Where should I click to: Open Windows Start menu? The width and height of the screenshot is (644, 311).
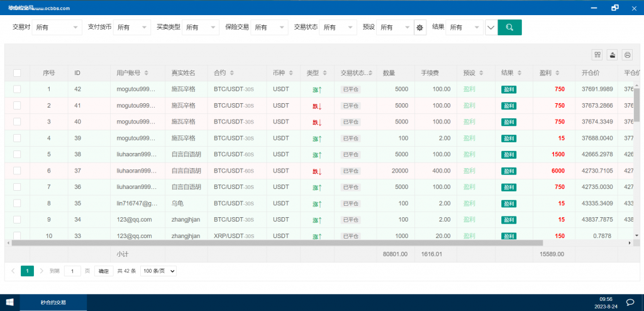[x=10, y=302]
